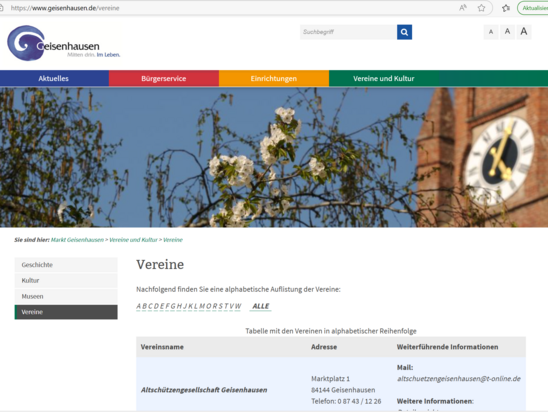
Task: Click the blue search magnifier button
Action: point(404,32)
